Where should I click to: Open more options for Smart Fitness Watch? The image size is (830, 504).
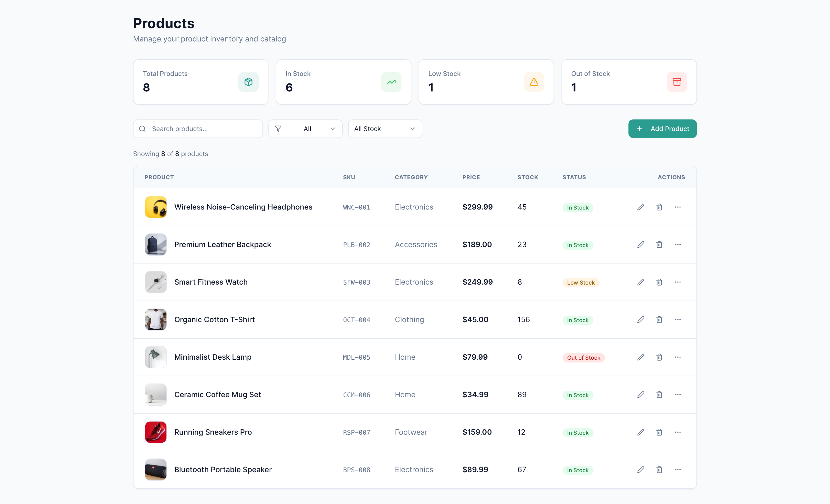click(678, 282)
